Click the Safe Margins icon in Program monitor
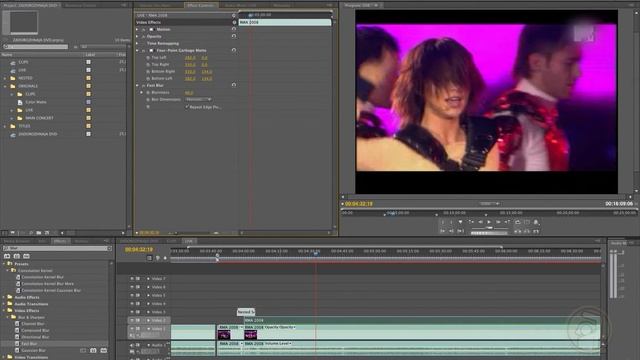 527,222
